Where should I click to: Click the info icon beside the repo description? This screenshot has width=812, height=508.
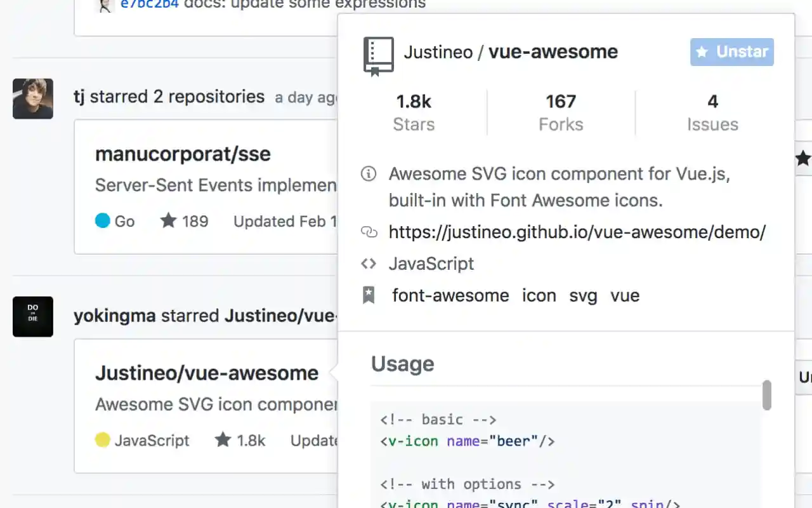[369, 173]
